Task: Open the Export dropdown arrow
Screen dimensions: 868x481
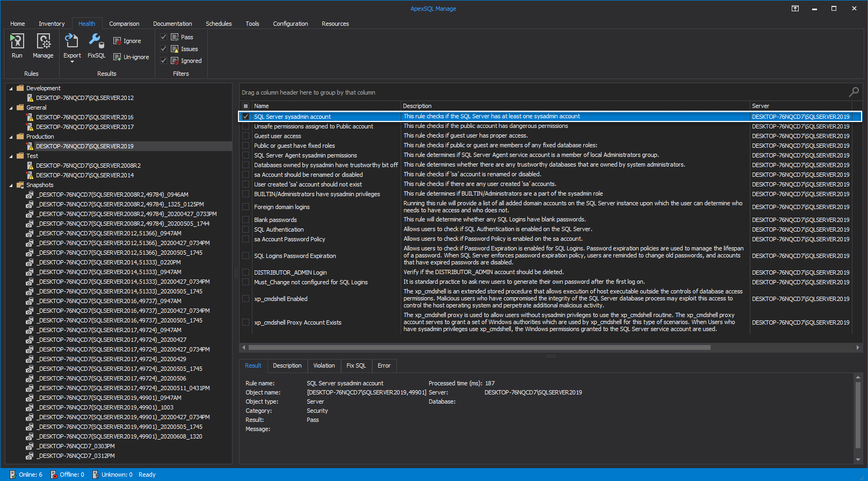Action: click(72, 62)
